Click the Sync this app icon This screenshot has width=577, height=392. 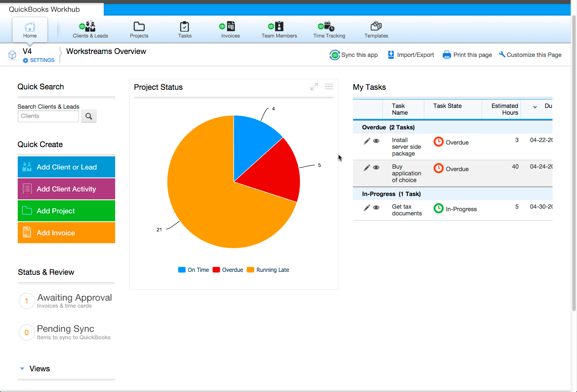(334, 55)
